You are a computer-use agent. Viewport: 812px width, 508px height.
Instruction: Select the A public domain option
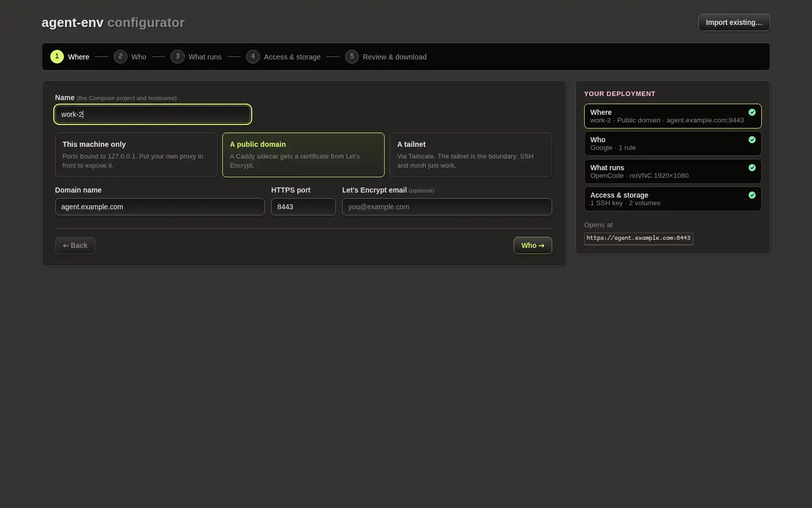click(303, 155)
